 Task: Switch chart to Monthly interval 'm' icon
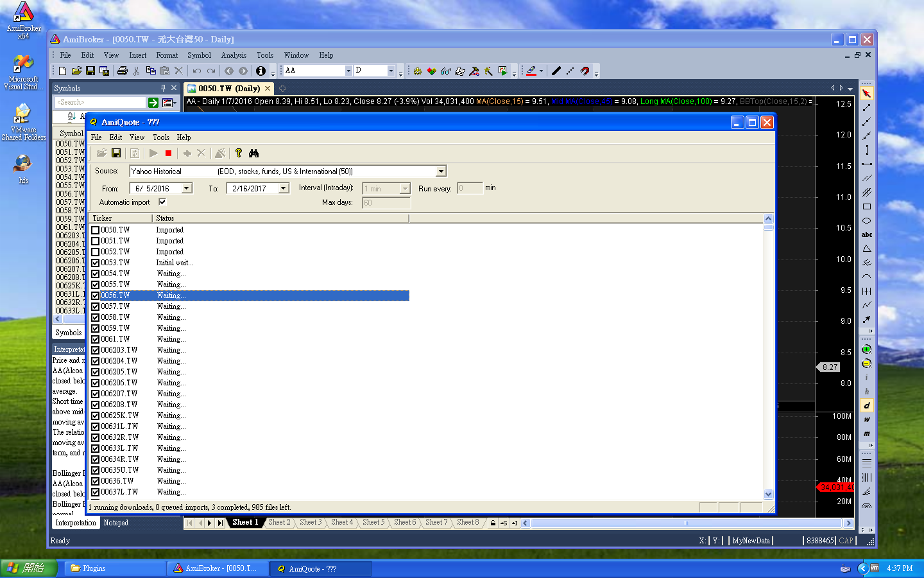867,433
